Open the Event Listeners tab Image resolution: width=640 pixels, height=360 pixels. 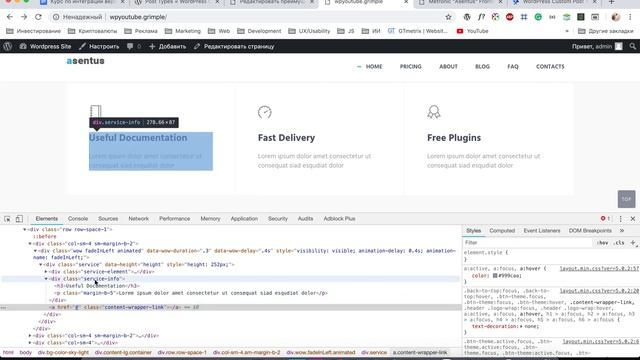coord(542,231)
